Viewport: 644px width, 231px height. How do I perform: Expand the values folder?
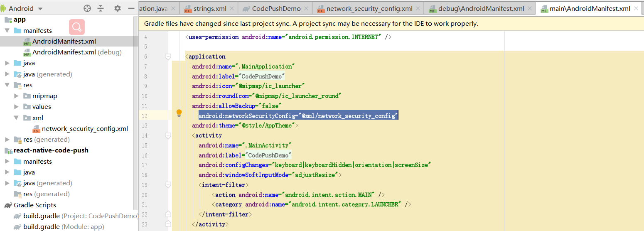17,107
